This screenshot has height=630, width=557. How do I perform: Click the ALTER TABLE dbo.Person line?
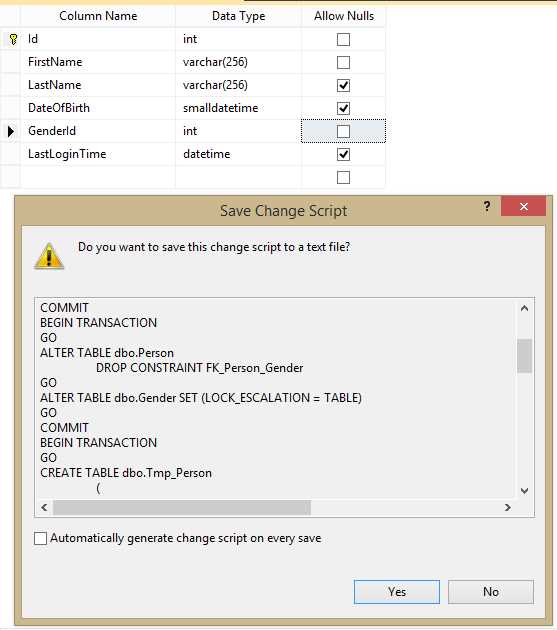tap(107, 353)
